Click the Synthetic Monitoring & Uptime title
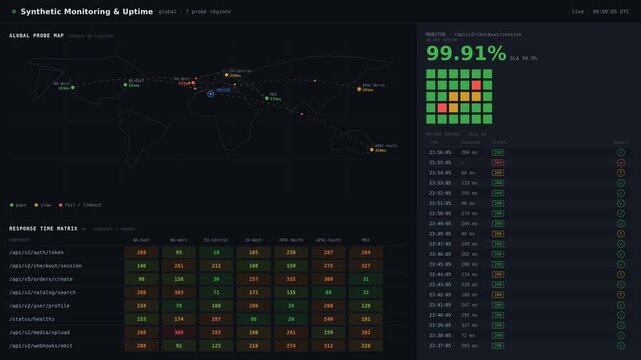 click(87, 12)
